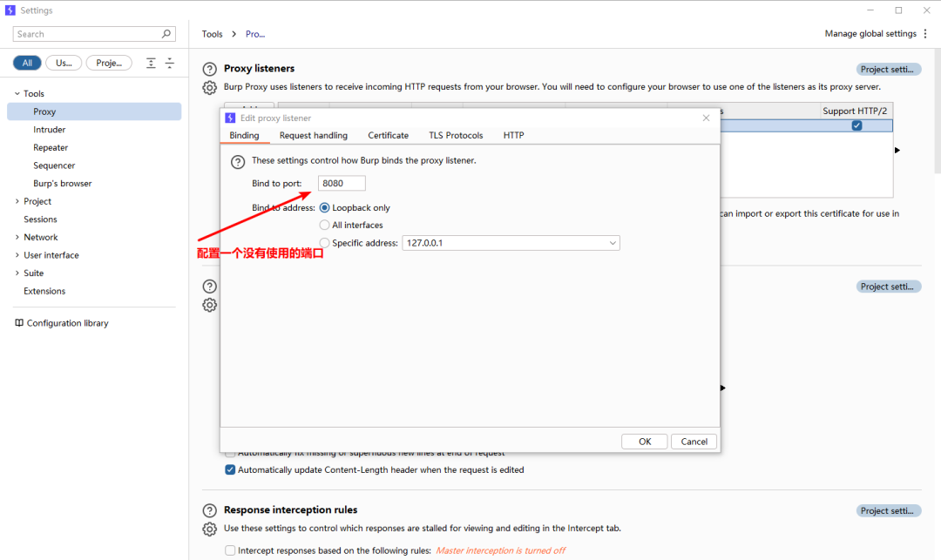Click Project settings badge of middle section
Image resolution: width=941 pixels, height=560 pixels.
[888, 287]
